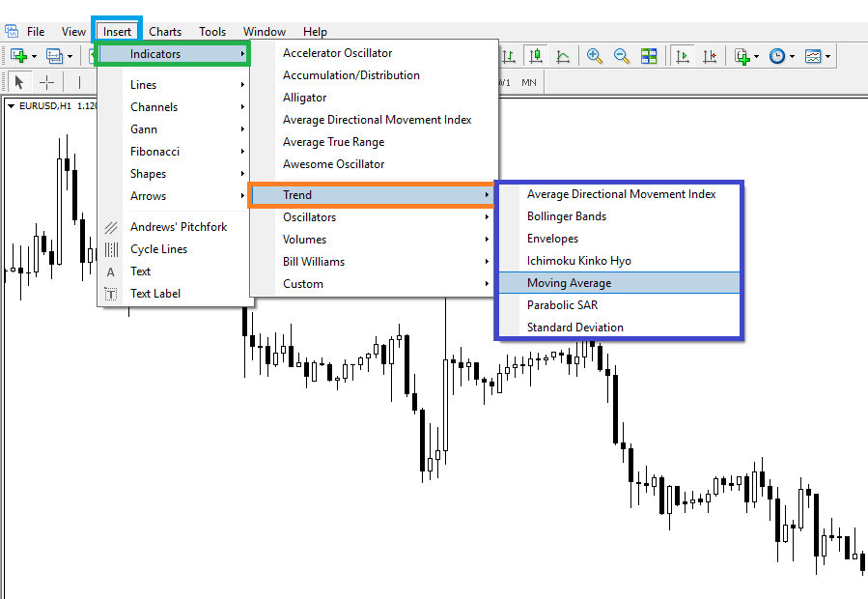Open the Charts menu

(165, 32)
